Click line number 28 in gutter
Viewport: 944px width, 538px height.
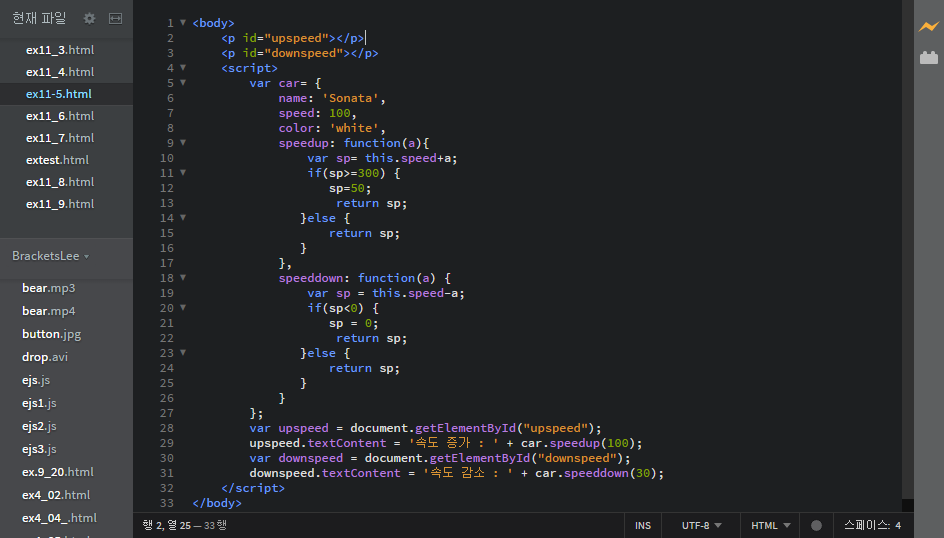[167, 428]
